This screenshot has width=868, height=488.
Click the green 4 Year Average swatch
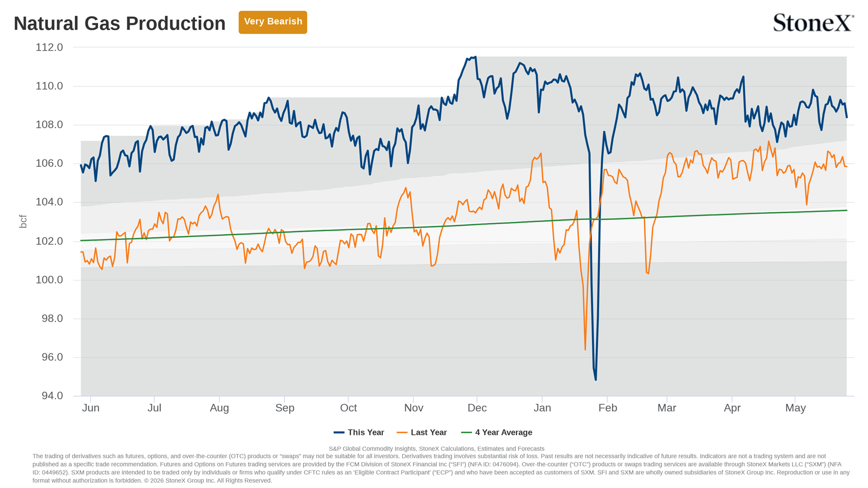pyautogui.click(x=466, y=432)
